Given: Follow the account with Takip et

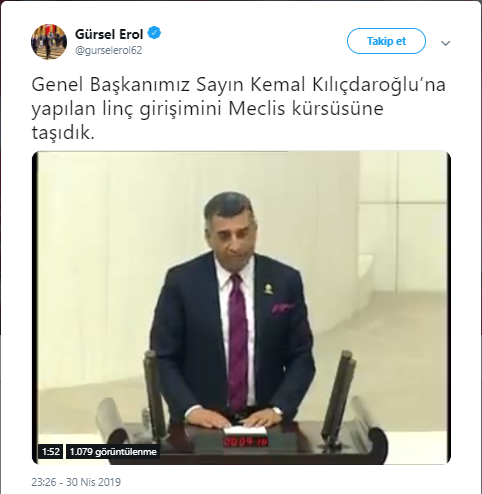Looking at the screenshot, I should click(386, 41).
